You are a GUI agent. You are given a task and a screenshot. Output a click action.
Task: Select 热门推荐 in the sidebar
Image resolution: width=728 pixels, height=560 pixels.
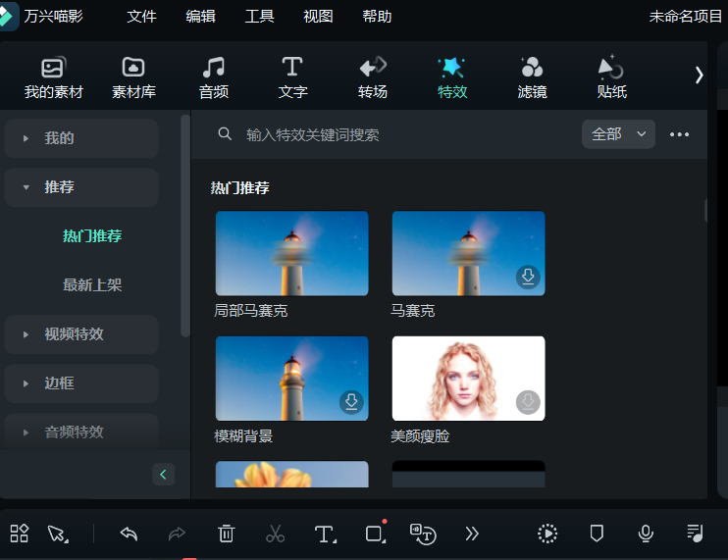pos(92,236)
